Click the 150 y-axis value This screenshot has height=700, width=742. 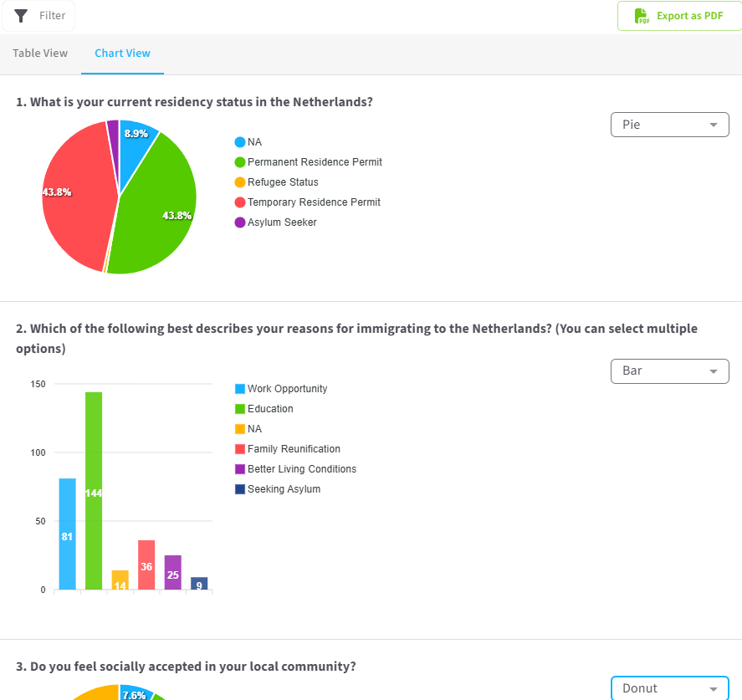(38, 384)
